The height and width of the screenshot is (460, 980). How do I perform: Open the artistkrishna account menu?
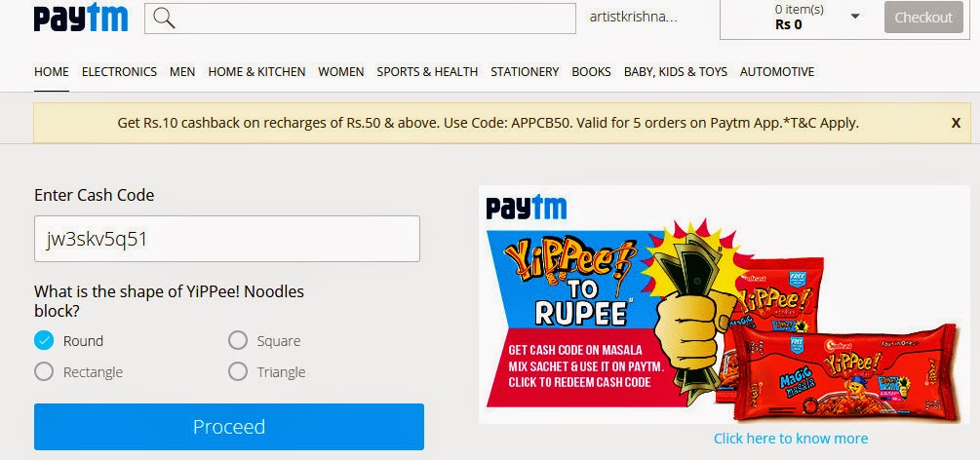pos(633,17)
